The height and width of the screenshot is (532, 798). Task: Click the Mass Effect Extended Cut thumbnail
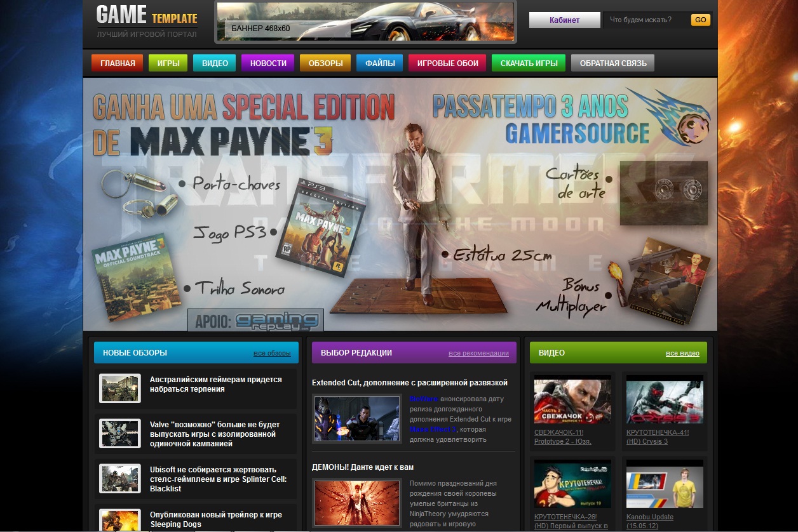tap(357, 418)
